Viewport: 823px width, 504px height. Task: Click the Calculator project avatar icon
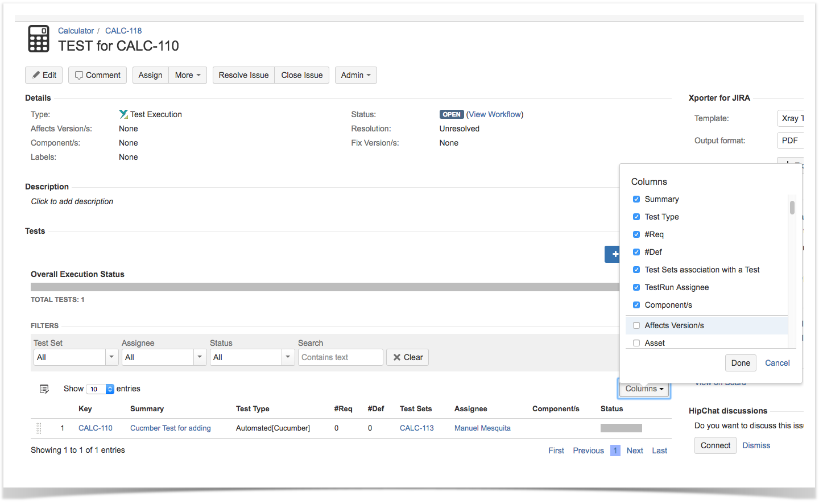[39, 39]
